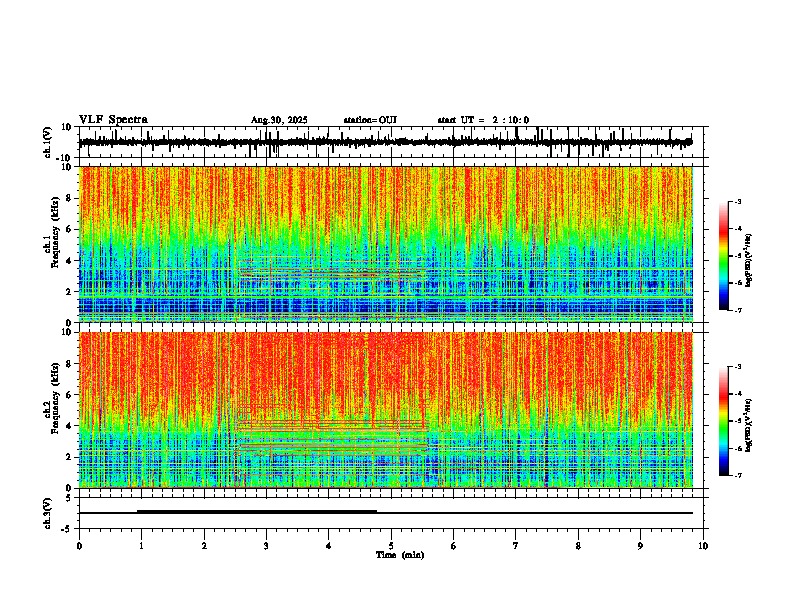Click the time axis tick label '10'

(x=703, y=546)
